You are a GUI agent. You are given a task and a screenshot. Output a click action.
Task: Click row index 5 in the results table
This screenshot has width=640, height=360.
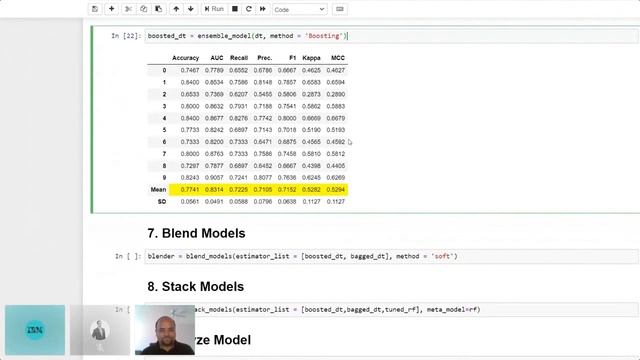coord(164,130)
